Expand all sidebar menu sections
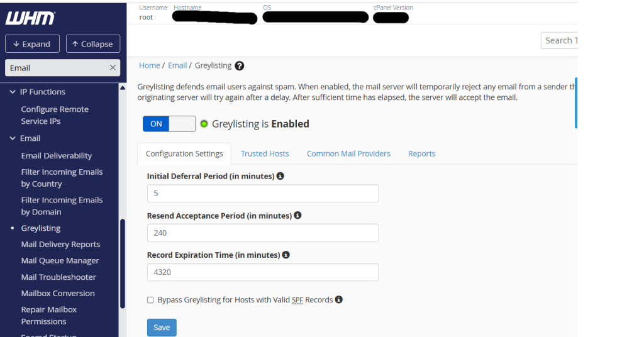Image resolution: width=644 pixels, height=337 pixels. click(x=32, y=44)
